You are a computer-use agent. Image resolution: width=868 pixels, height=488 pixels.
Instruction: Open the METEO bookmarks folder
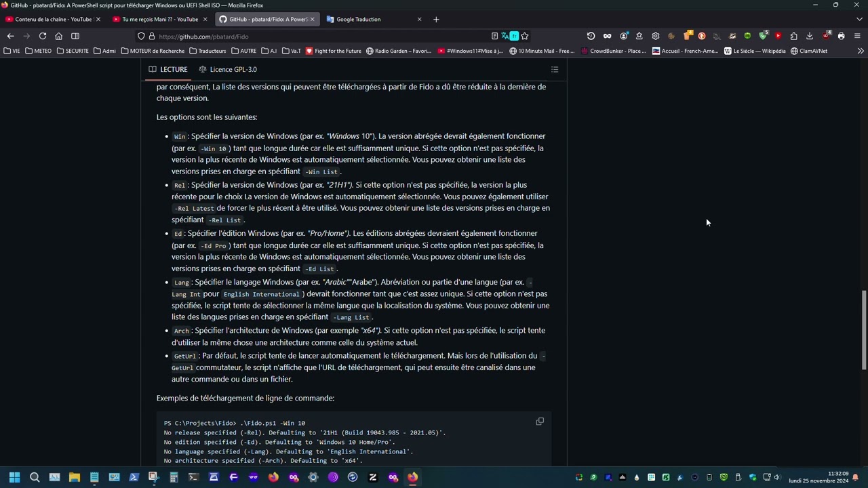click(x=38, y=51)
